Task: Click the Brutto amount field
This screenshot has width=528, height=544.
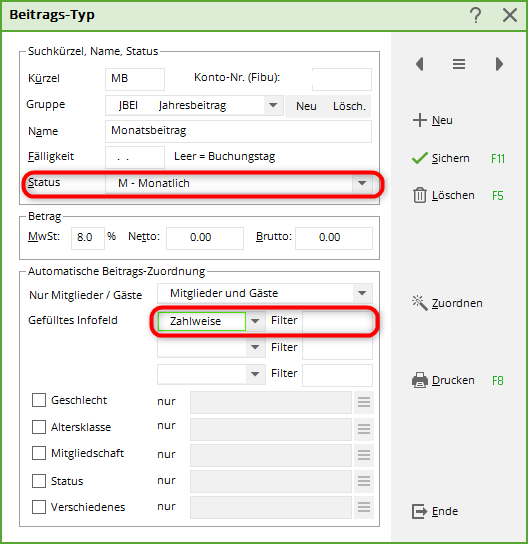Action: 334,238
